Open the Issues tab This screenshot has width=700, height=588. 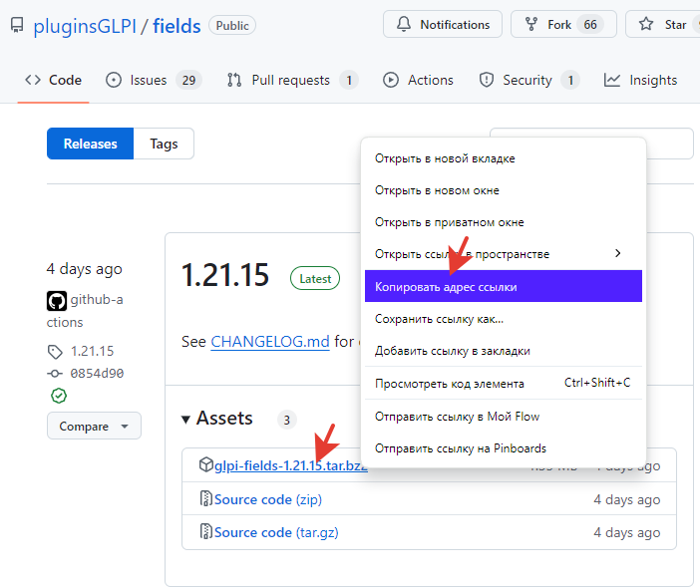(x=148, y=80)
